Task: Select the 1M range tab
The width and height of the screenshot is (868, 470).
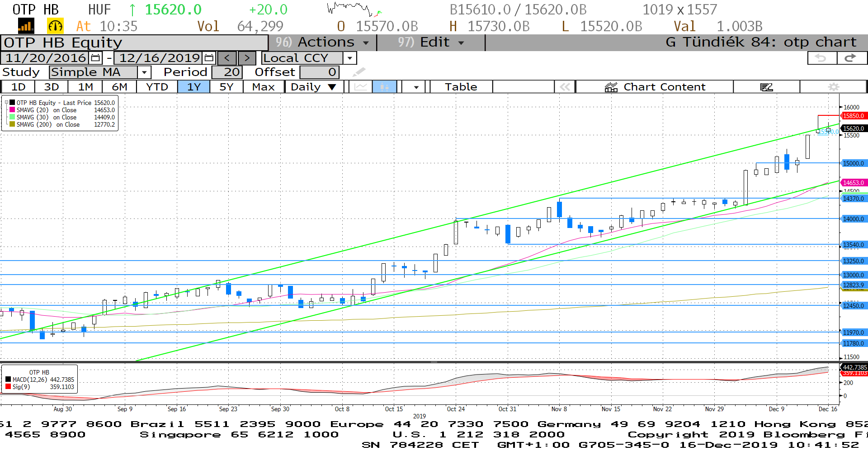Action: coord(85,87)
